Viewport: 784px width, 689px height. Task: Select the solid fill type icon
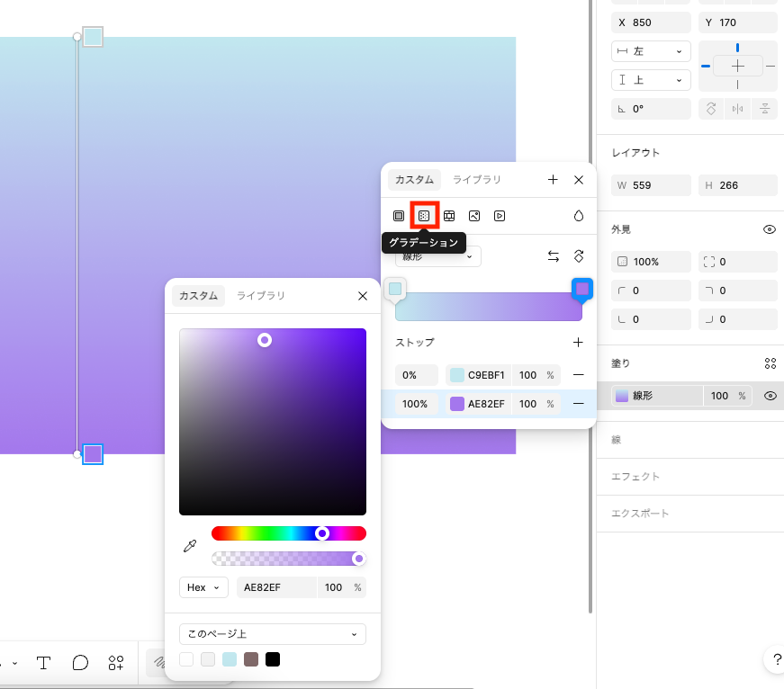[399, 216]
